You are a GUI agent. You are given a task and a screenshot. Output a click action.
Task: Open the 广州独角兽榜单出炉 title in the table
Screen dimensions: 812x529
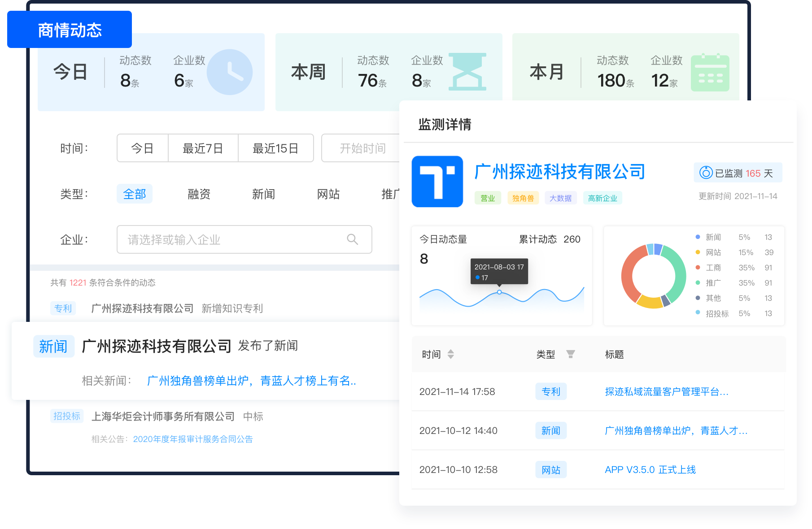pos(676,430)
